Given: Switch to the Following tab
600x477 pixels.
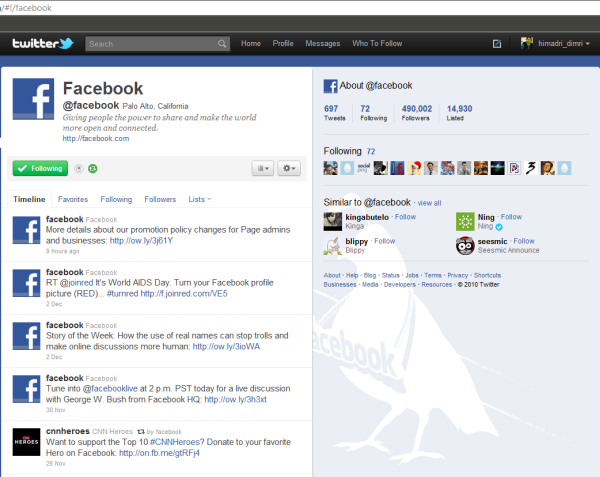Looking at the screenshot, I should pyautogui.click(x=116, y=199).
